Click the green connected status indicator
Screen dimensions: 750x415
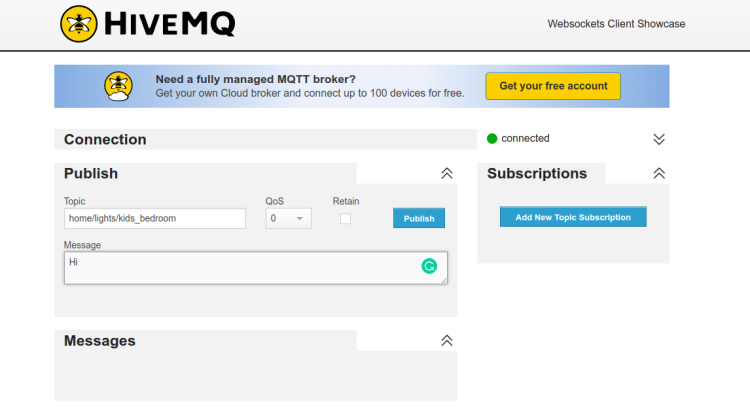[x=492, y=139]
